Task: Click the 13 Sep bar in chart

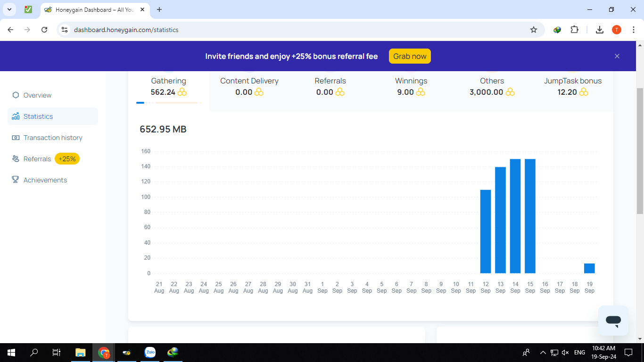Action: (x=500, y=220)
